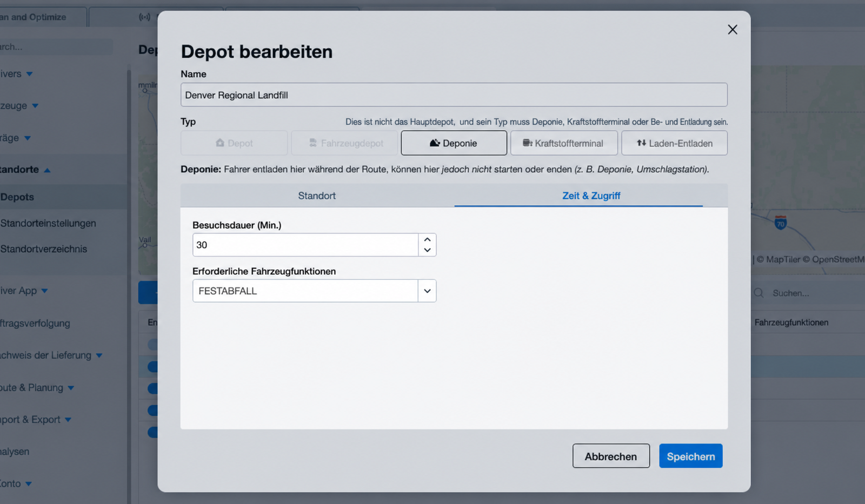This screenshot has height=504, width=865.
Task: Expand the Import & Export section
Action: (68, 420)
